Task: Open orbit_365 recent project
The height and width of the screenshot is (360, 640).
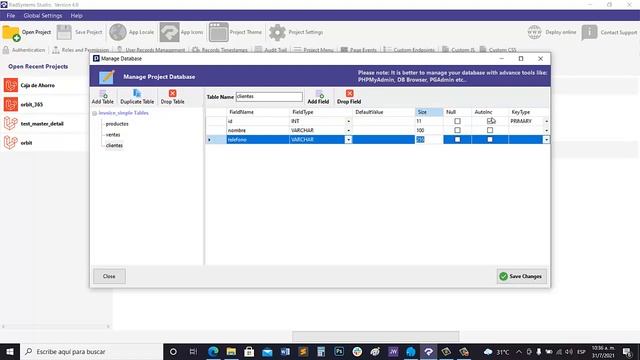Action: (x=24, y=104)
